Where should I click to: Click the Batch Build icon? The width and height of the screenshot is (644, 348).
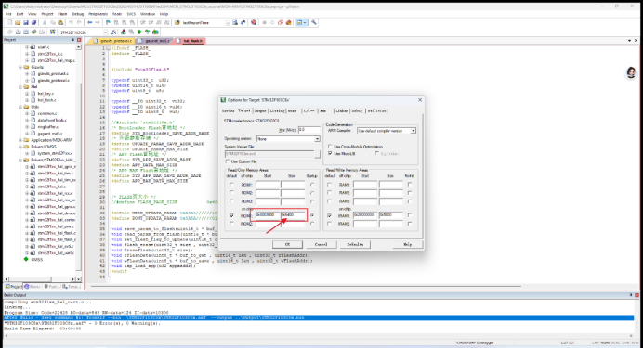[x=33, y=32]
